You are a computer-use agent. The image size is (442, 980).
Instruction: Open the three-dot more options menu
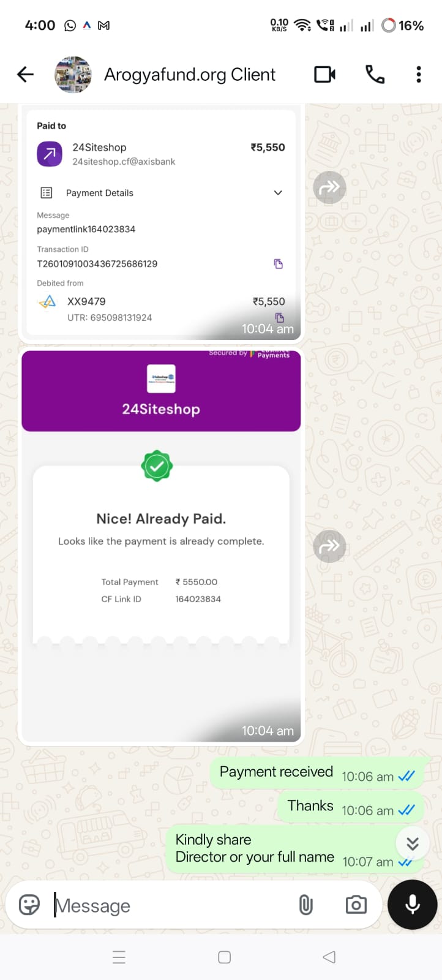pos(419,75)
